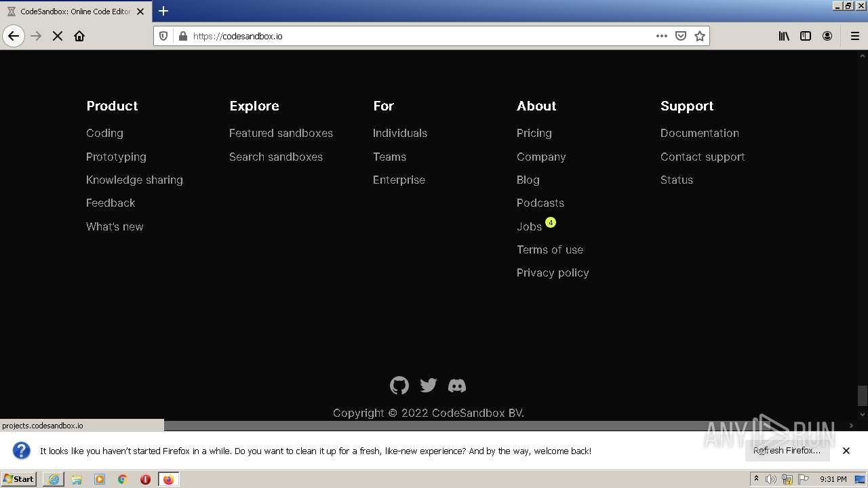Open the Feedback link
Screen dimensions: 868x488
111,203
